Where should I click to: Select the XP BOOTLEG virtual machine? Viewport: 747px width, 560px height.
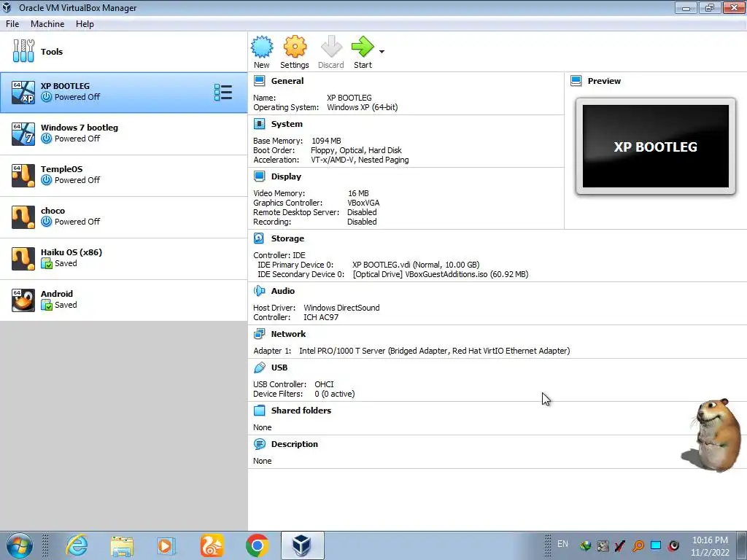124,93
